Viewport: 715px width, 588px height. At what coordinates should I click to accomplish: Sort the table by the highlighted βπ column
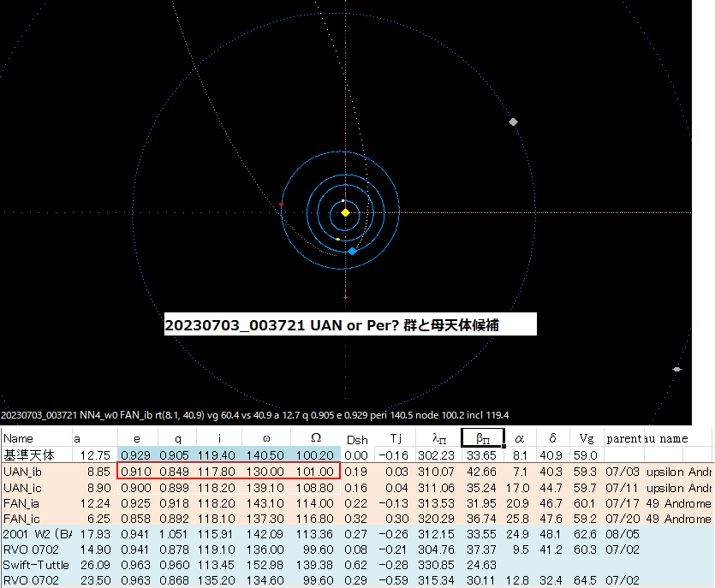point(480,437)
